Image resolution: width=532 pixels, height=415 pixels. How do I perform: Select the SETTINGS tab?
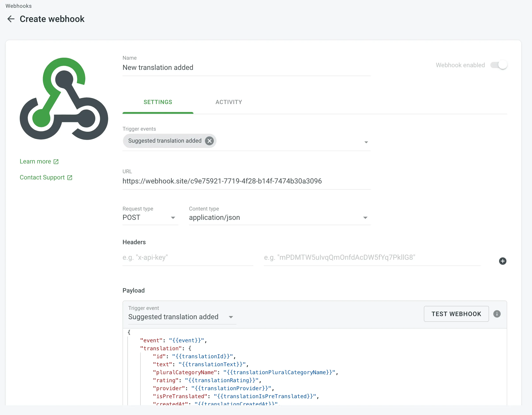tap(158, 102)
